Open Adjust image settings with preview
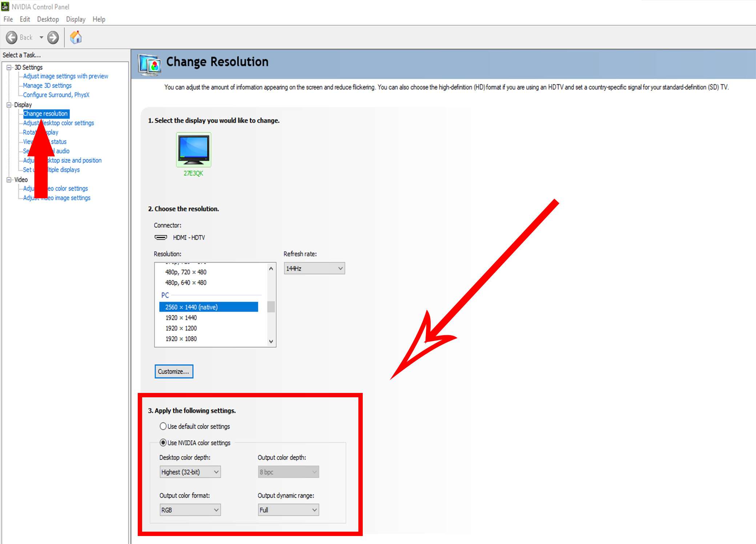756x544 pixels. point(65,76)
